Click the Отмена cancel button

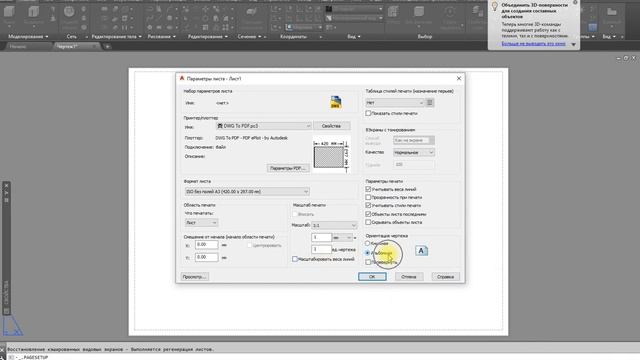(409, 277)
